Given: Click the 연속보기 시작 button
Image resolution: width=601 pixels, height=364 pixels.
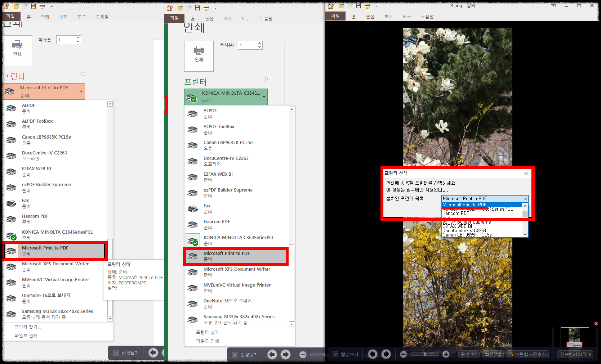Looking at the screenshot, I should 575,354.
